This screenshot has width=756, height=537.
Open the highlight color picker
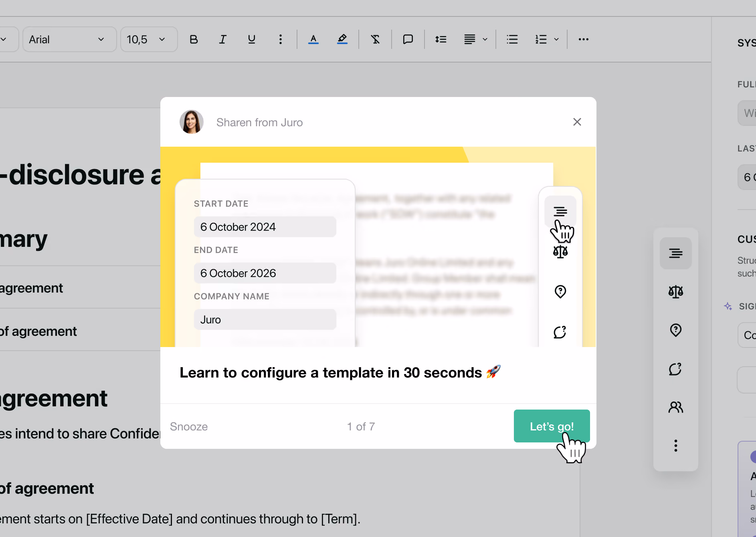342,39
